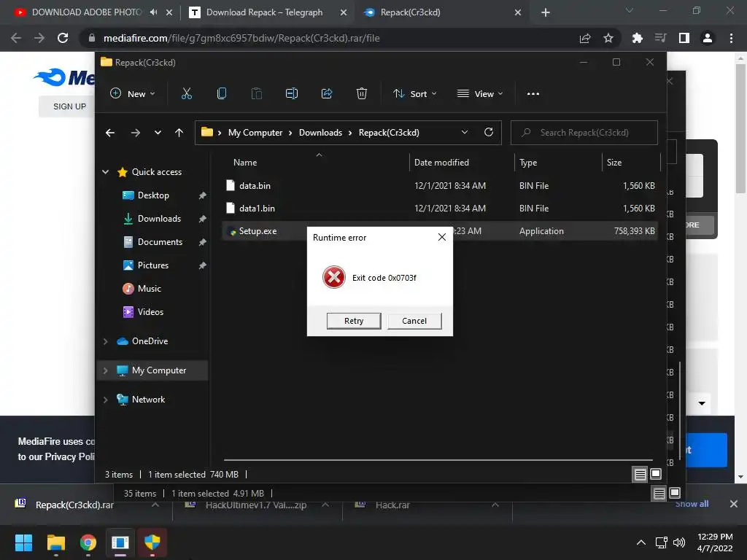Click SIGN UP on MediaFire page
Screen dimensions: 747x560
point(69,106)
